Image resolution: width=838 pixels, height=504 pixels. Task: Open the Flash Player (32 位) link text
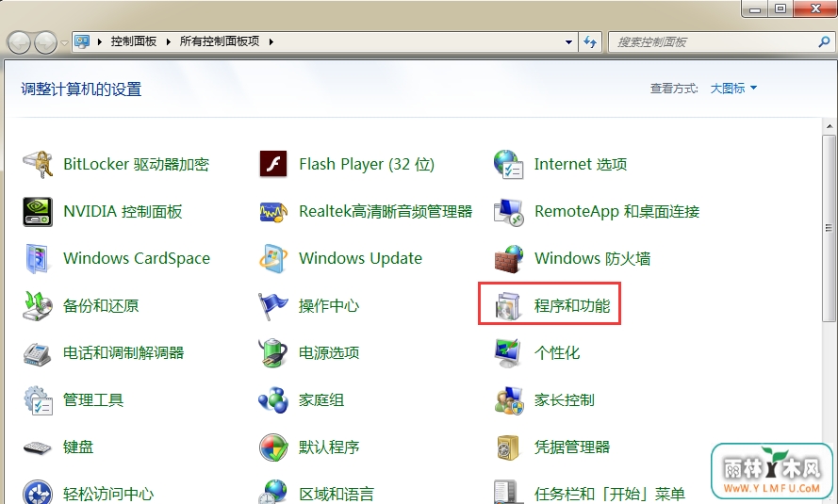pos(367,165)
